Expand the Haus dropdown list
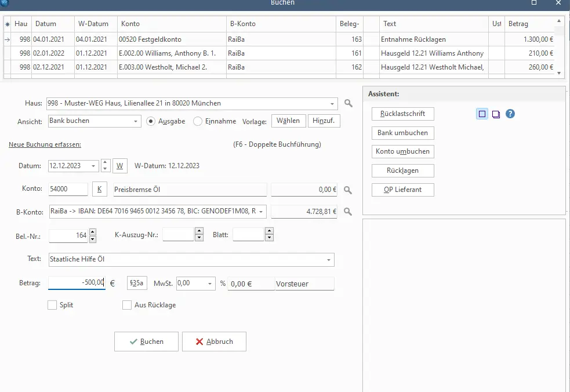 tap(332, 104)
